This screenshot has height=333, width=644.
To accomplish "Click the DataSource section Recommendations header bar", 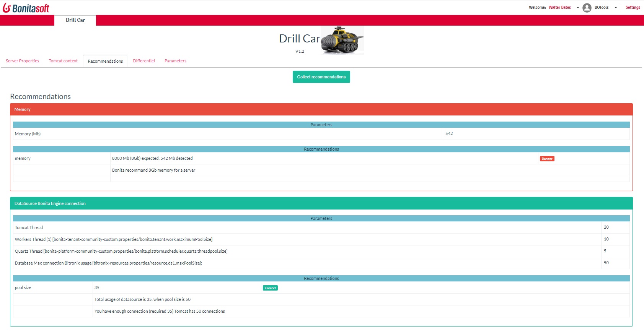I will (x=321, y=278).
